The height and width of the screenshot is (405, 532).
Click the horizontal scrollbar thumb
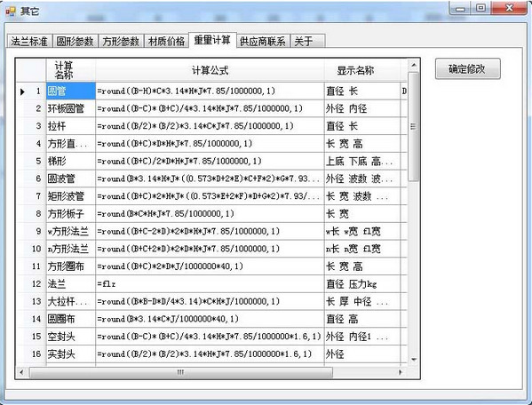coord(181,372)
